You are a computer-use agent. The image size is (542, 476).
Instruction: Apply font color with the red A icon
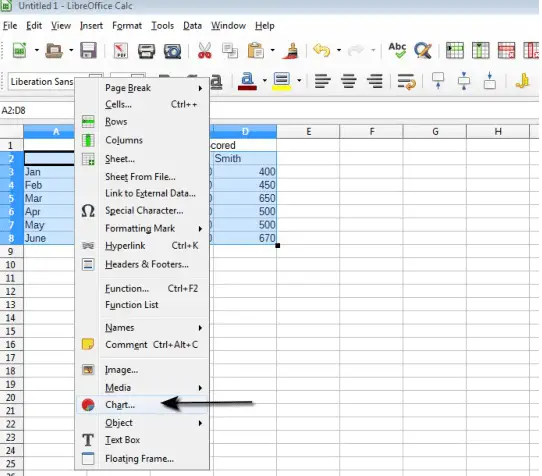pos(247,82)
